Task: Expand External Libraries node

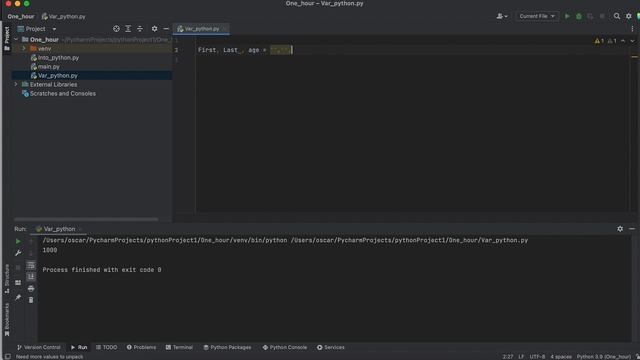Action: coord(16,84)
